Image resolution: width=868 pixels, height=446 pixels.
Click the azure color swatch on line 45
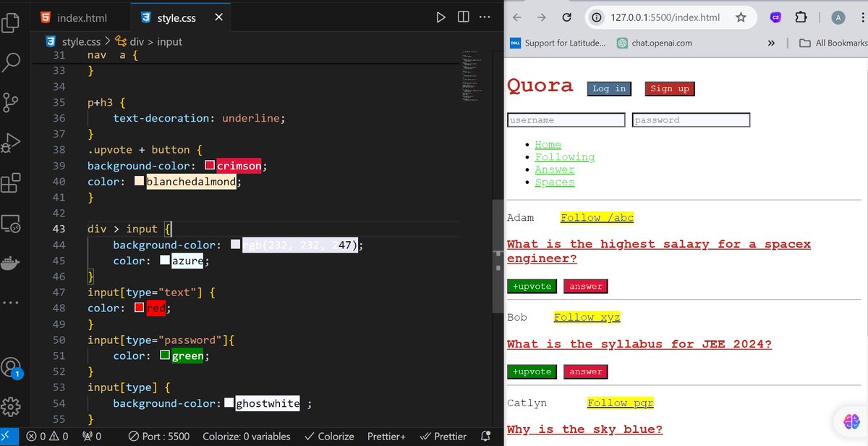tap(165, 261)
